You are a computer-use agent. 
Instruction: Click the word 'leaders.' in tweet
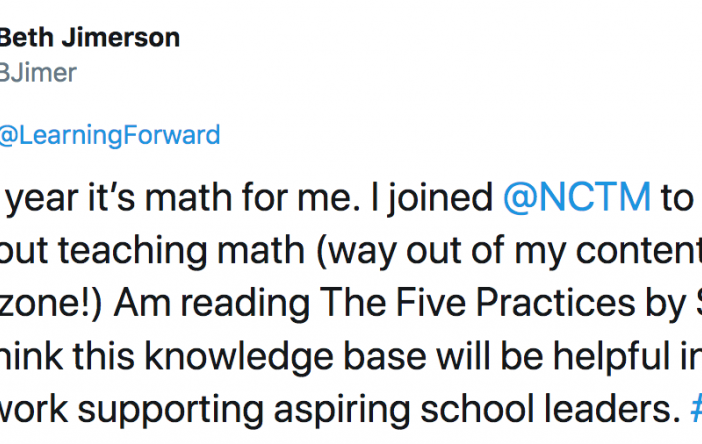pos(613,408)
